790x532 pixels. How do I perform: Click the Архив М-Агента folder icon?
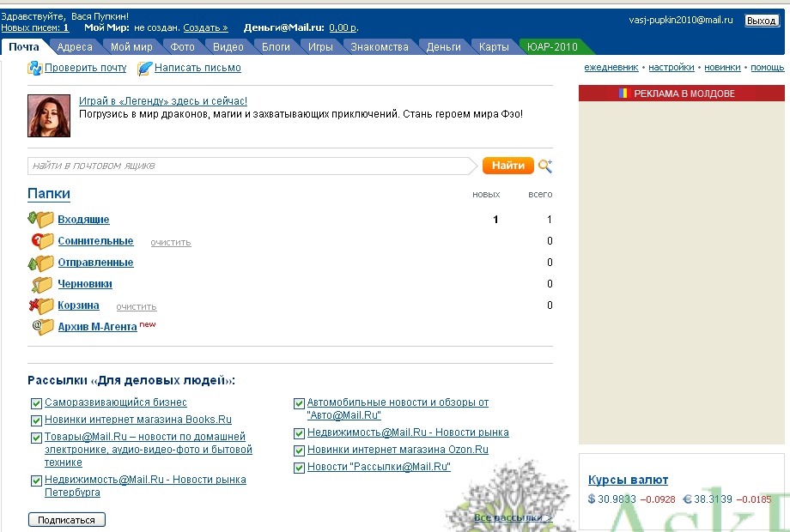43,327
